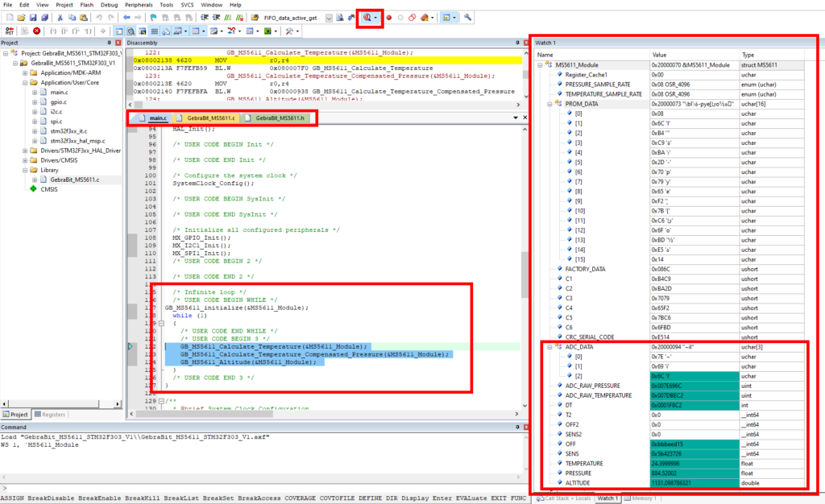Switch to the Registers tab
The width and height of the screenshot is (825, 504).
(x=50, y=415)
